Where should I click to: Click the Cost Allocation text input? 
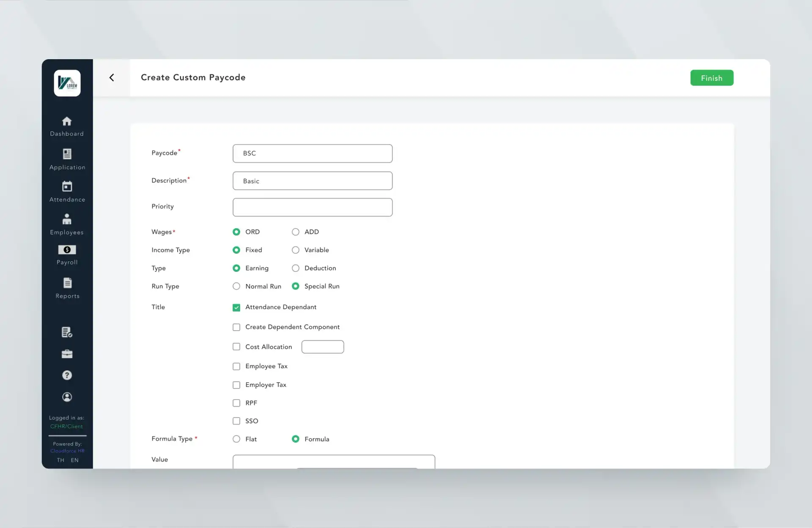[x=322, y=347]
